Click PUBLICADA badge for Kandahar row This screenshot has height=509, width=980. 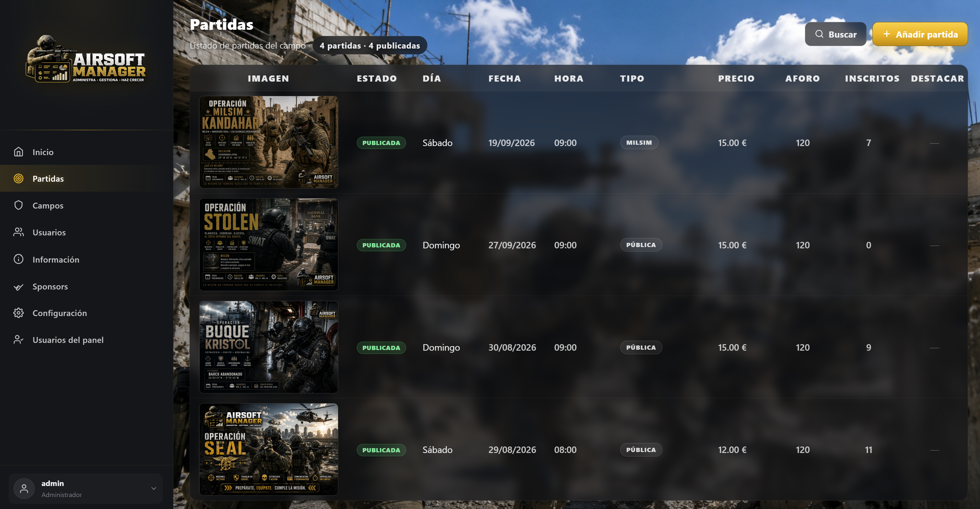[x=381, y=143]
